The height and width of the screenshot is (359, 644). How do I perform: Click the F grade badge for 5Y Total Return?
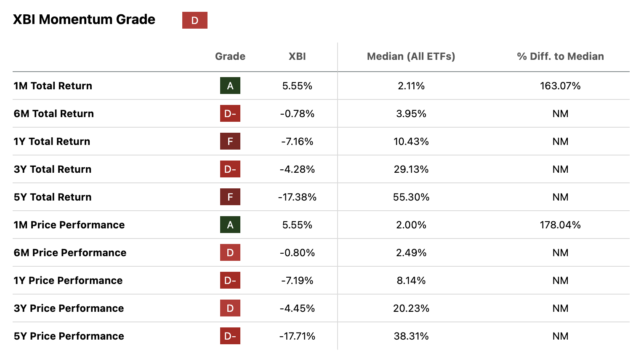click(230, 197)
